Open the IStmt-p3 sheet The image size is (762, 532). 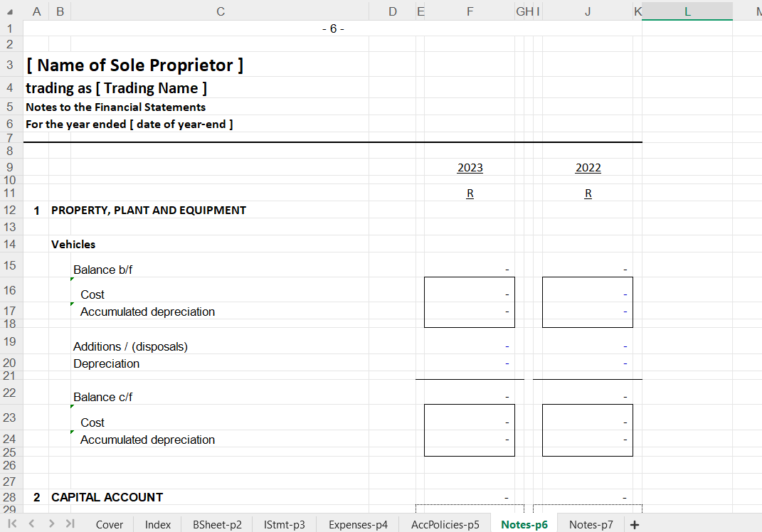284,525
